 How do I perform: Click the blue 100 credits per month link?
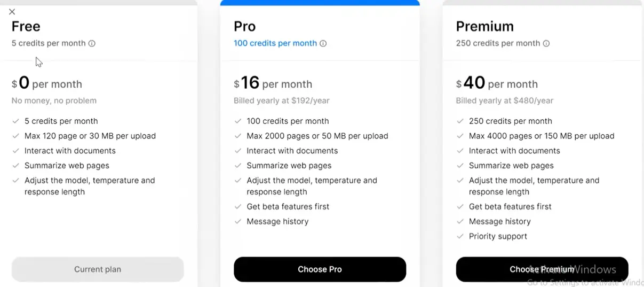275,43
